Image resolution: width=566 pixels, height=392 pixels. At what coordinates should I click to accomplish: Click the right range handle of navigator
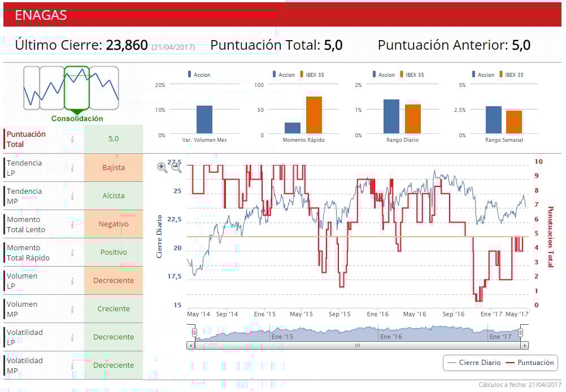pyautogui.click(x=520, y=333)
